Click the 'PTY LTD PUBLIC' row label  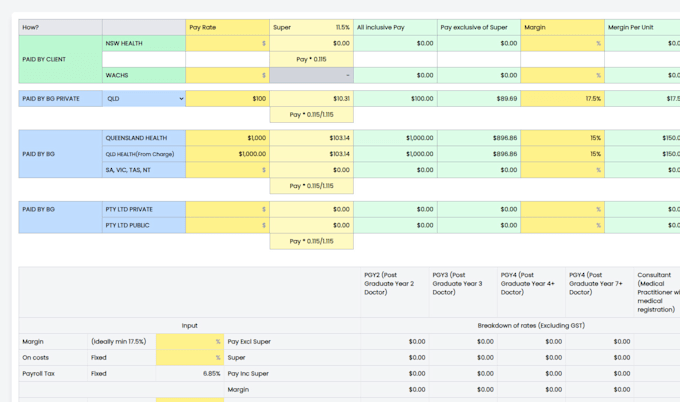127,225
